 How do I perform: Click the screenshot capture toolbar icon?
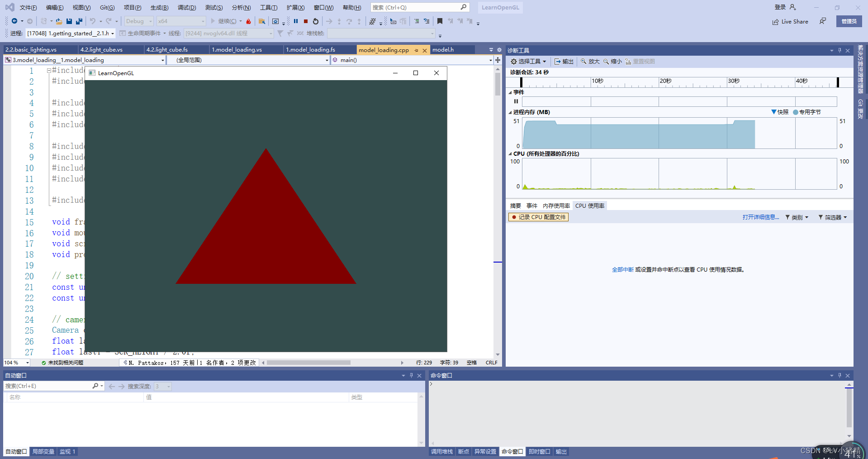275,21
